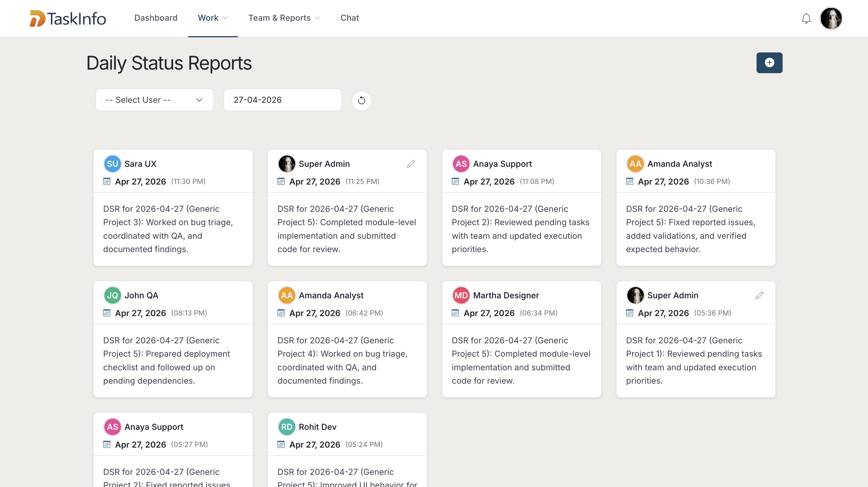
Task: Click Super Admin's avatar on 11:25 PM card
Action: click(287, 164)
